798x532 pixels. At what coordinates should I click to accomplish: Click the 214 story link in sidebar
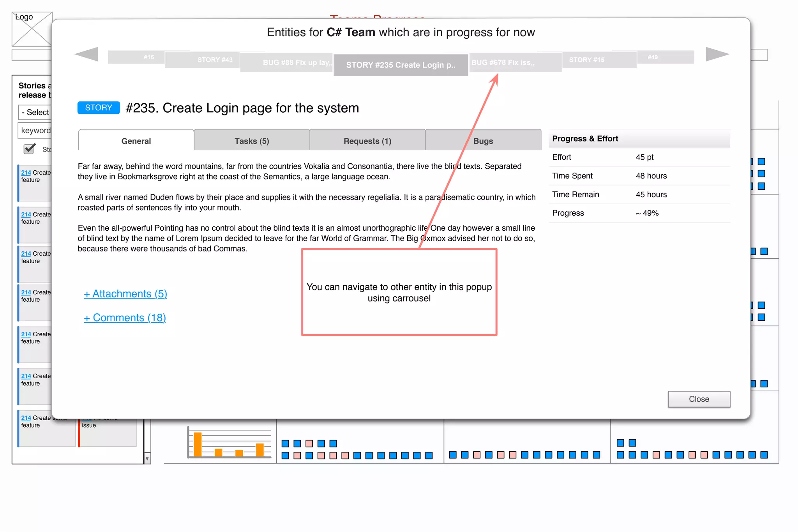click(26, 173)
